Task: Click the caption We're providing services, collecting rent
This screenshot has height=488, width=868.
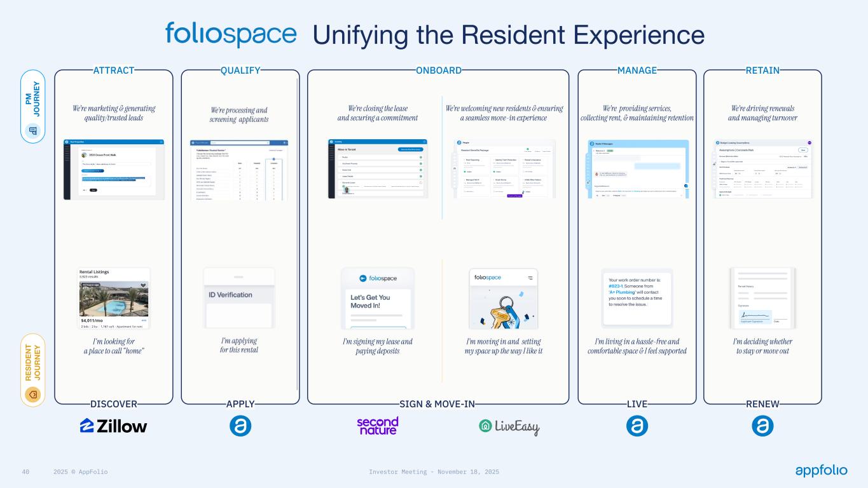Action: 637,113
